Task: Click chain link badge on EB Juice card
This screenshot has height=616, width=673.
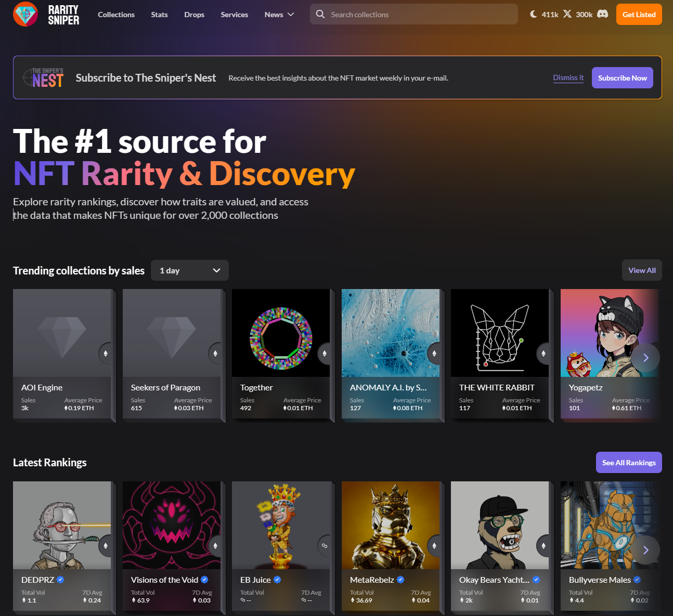Action: tap(325, 546)
